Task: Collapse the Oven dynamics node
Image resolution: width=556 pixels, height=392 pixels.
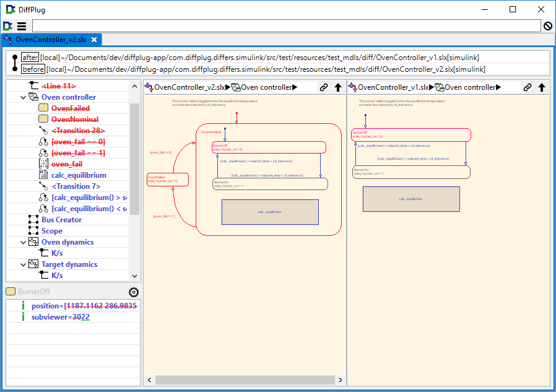Action: click(x=23, y=242)
